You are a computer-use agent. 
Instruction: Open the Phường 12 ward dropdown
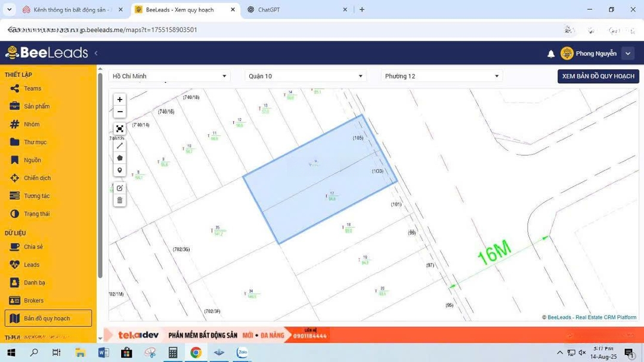click(441, 76)
